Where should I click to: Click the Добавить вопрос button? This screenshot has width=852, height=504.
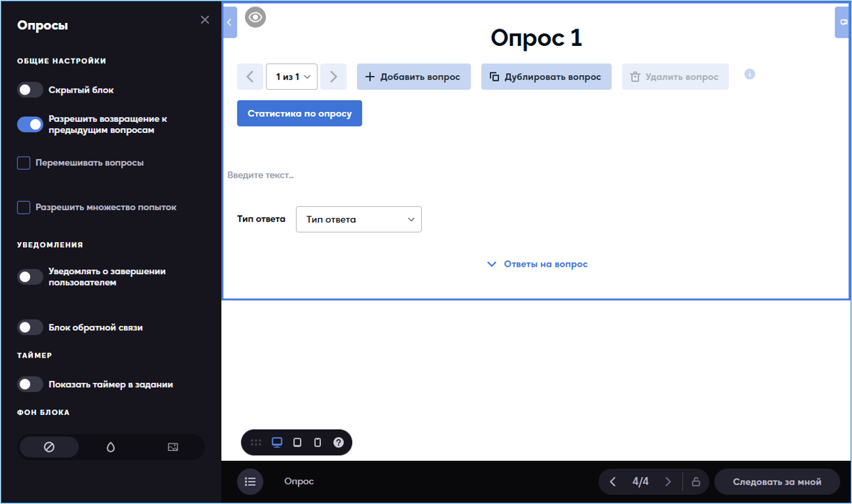413,77
